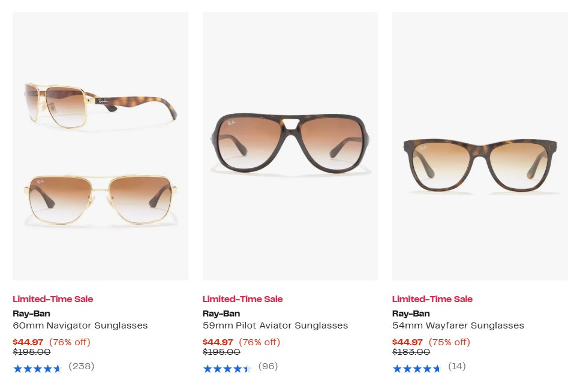Click the Limited-Time Sale label on Pilot Aviator
Viewport: 577px width, 392px height.
pyautogui.click(x=242, y=299)
